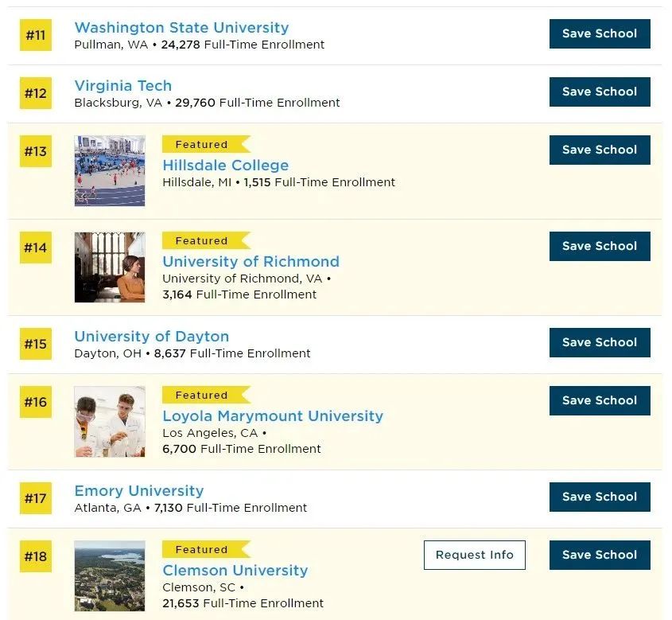Open University of Richmond student thumbnail
The height and width of the screenshot is (620, 672).
click(110, 267)
